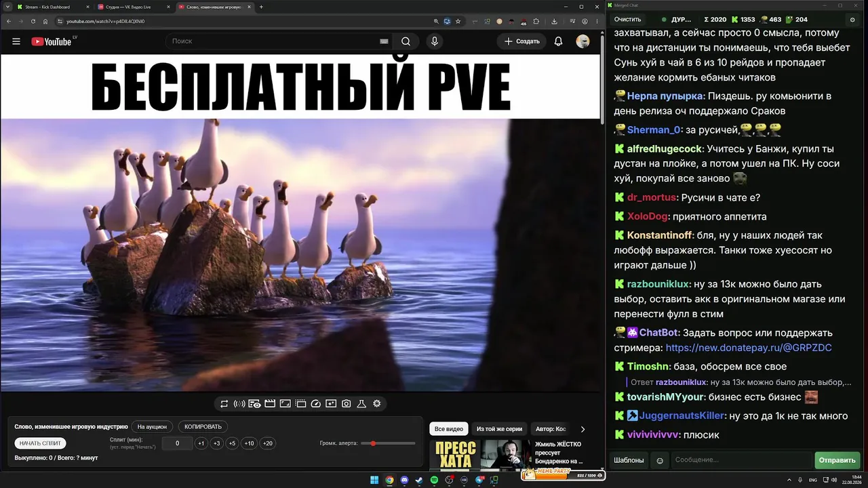The height and width of the screenshot is (488, 868).
Task: Bookmark this page with the star icon
Action: 458,21
